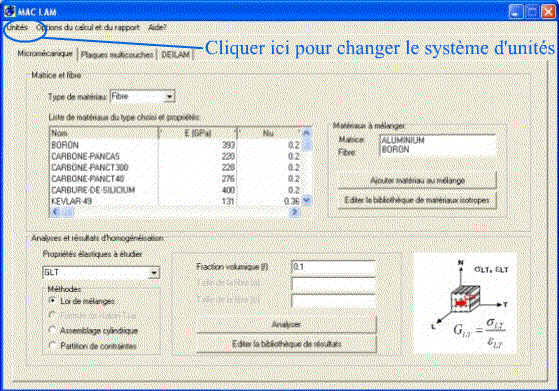Select KEVLAR-49 row in materials list

[175, 201]
